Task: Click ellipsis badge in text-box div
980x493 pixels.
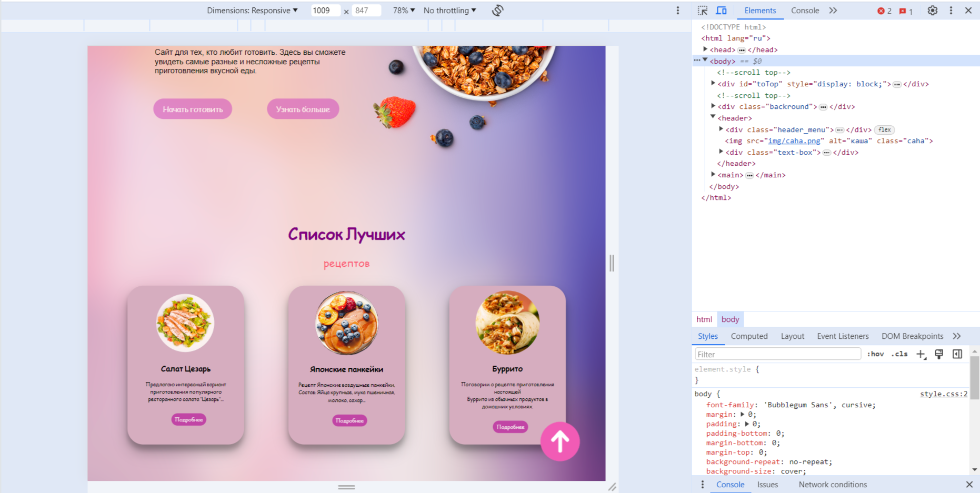Action: 827,153
